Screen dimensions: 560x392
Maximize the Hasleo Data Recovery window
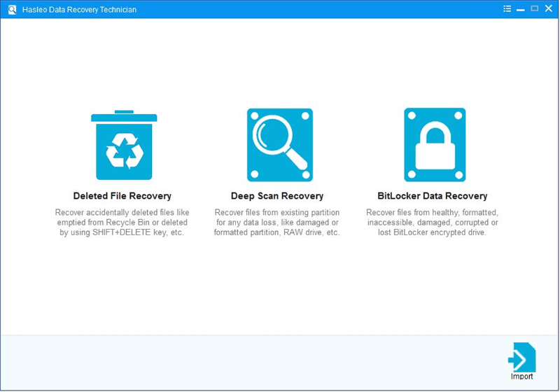pos(535,9)
